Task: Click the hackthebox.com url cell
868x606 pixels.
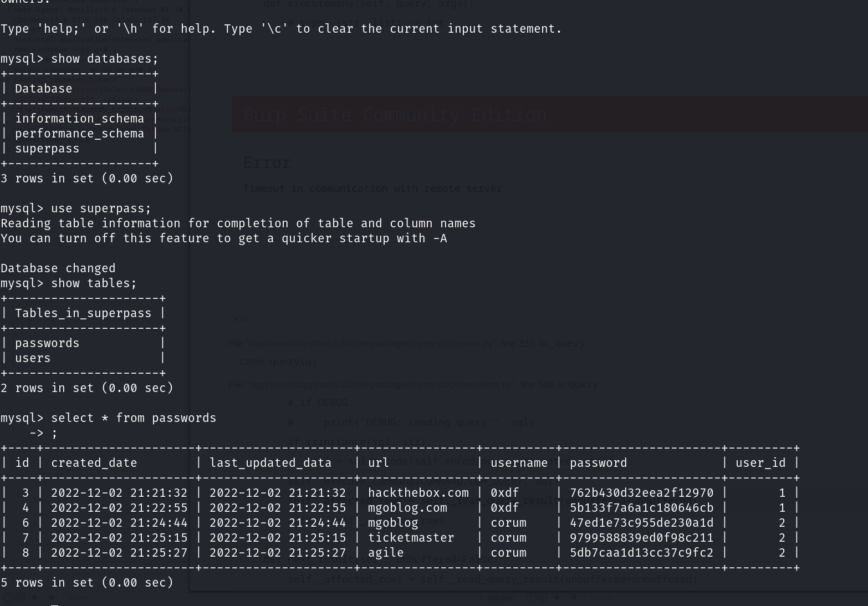Action: pos(418,493)
